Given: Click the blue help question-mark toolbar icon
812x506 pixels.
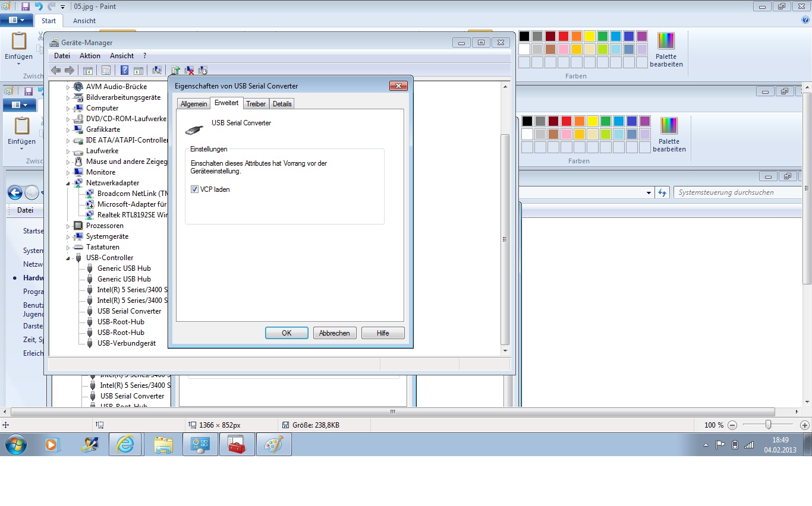Looking at the screenshot, I should pos(124,70).
